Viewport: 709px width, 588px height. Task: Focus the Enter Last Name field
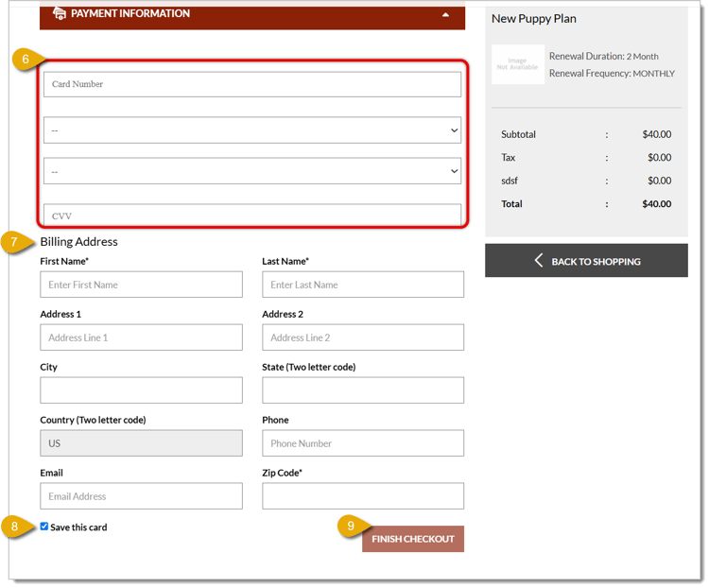pos(363,285)
